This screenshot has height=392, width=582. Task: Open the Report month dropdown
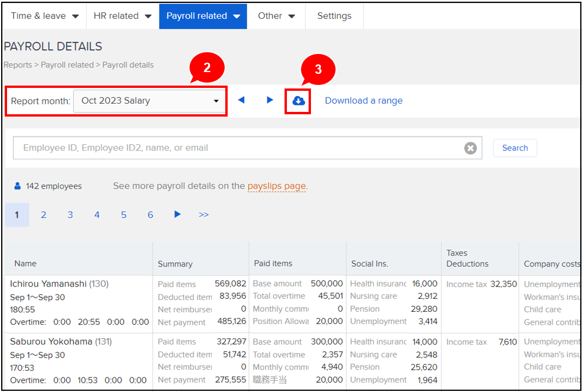click(149, 101)
